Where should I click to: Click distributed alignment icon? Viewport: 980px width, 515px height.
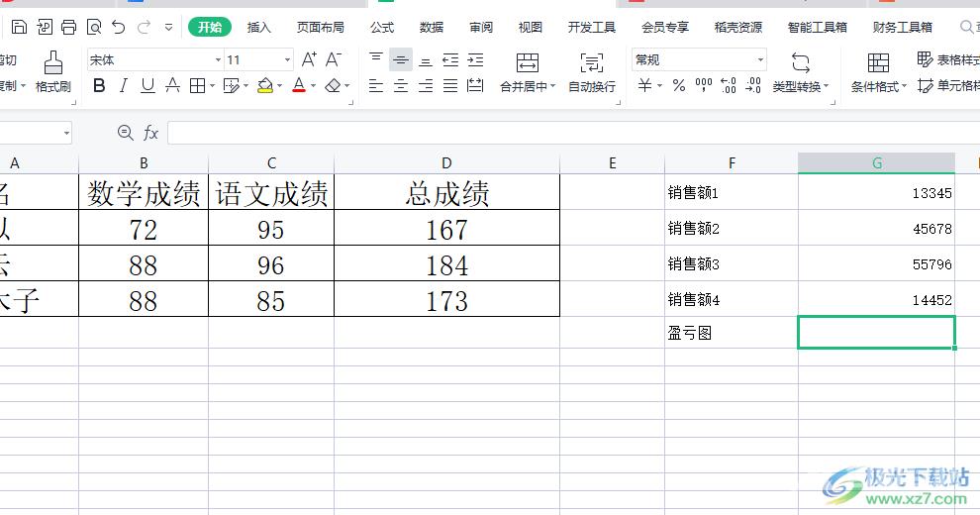click(475, 85)
